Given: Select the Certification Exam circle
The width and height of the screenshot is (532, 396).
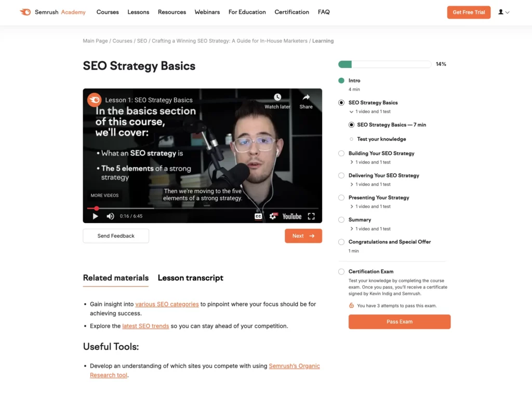Looking at the screenshot, I should (341, 271).
